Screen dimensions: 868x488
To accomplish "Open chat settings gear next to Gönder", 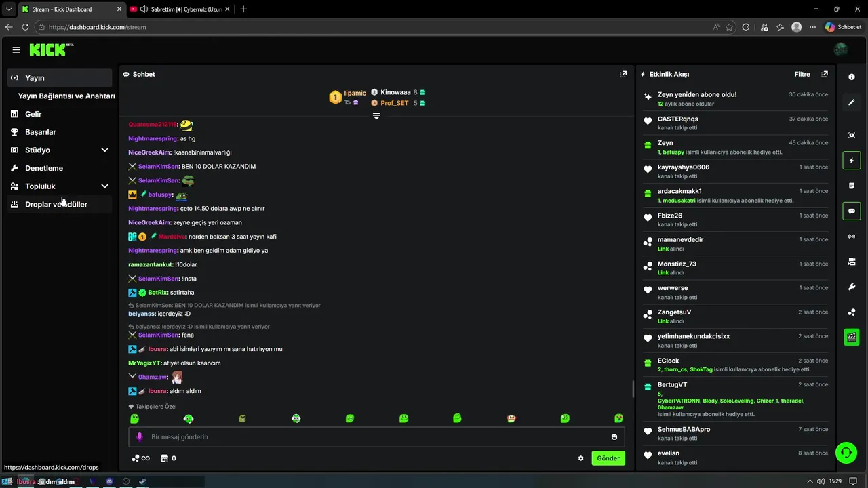I will pos(580,458).
